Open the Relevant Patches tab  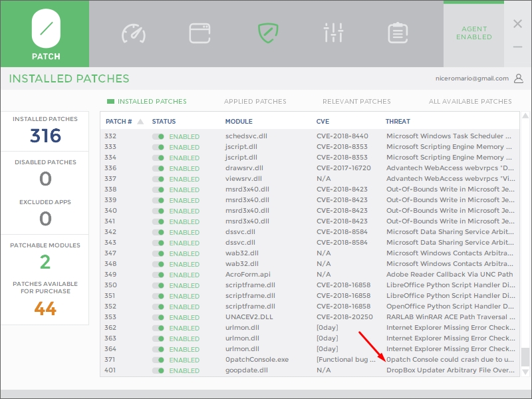(x=356, y=102)
